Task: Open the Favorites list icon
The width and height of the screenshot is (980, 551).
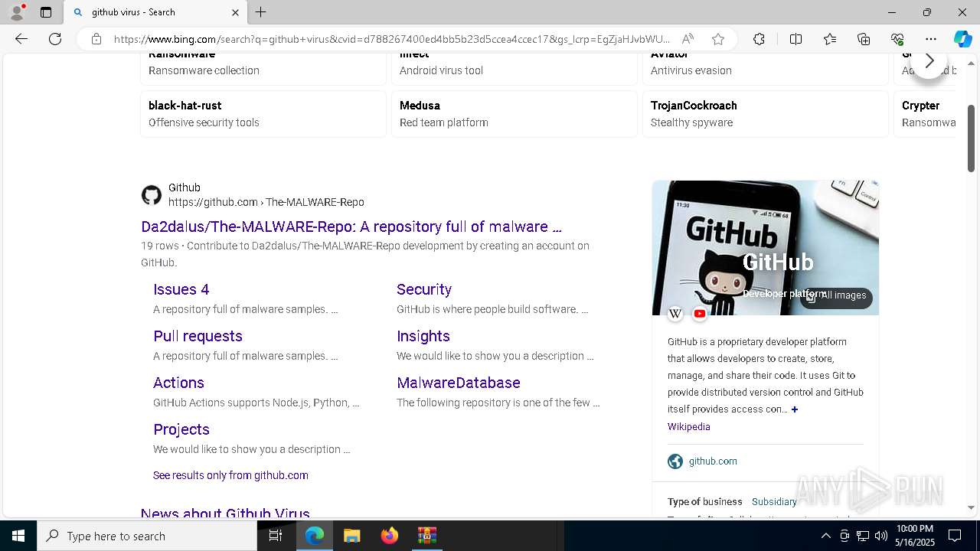Action: coord(830,39)
